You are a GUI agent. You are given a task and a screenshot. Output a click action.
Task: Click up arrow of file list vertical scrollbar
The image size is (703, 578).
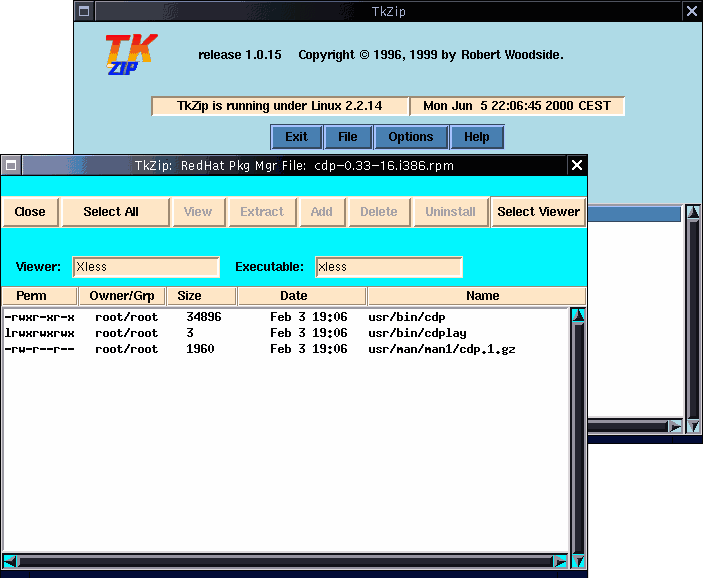click(578, 315)
